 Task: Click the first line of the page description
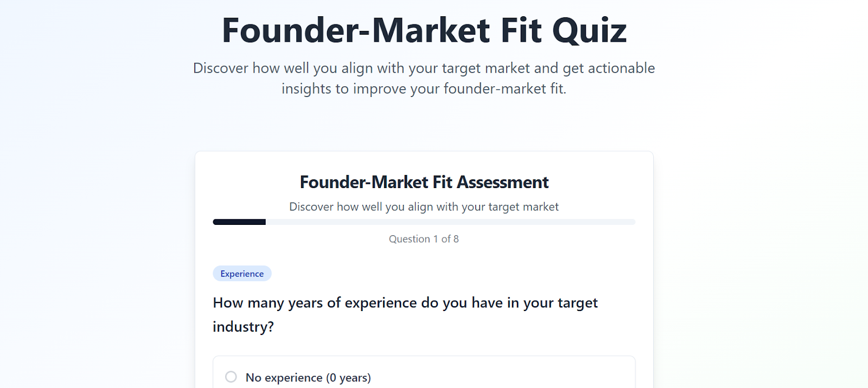pyautogui.click(x=424, y=68)
